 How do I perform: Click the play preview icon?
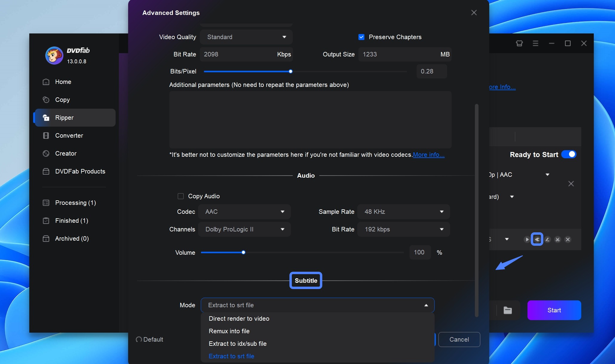tap(527, 239)
